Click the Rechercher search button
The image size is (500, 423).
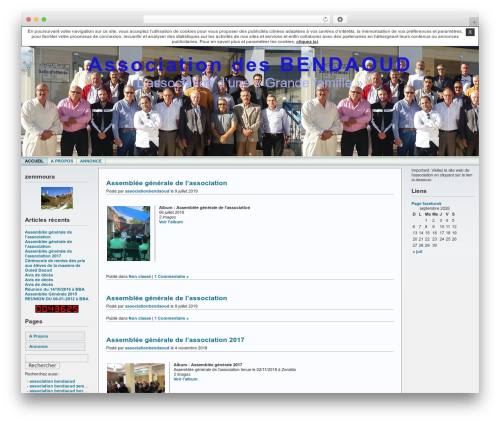[42, 365]
